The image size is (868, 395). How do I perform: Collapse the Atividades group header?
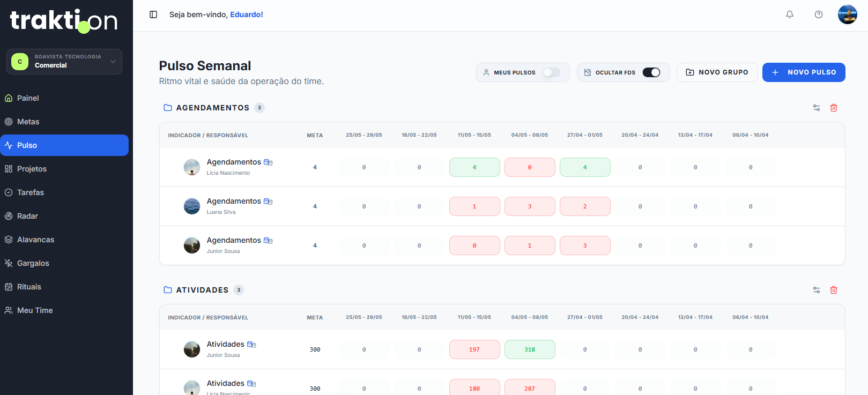coord(203,290)
